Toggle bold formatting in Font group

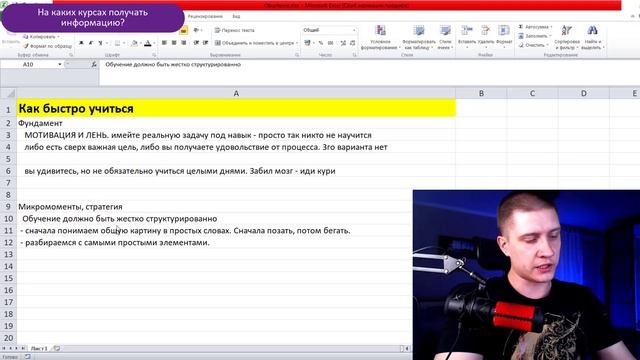(x=81, y=43)
